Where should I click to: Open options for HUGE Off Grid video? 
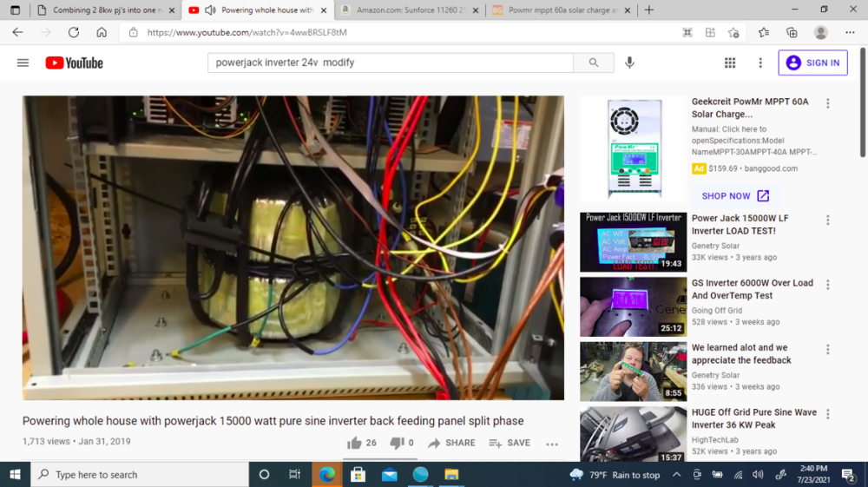827,414
